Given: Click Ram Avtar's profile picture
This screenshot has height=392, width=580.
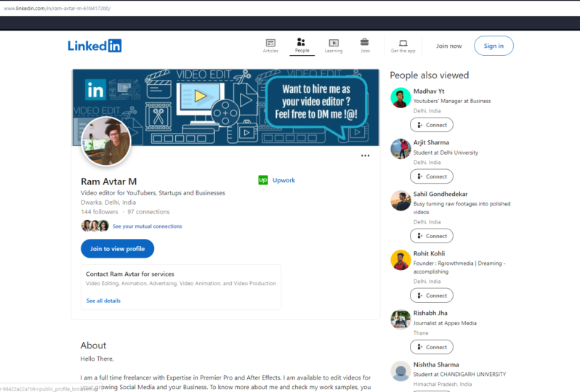Looking at the screenshot, I should (106, 141).
